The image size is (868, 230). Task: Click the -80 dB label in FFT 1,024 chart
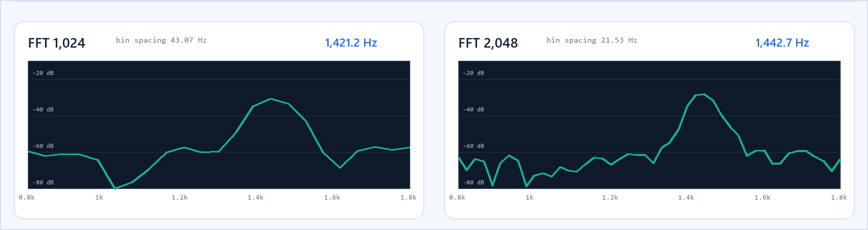43,182
